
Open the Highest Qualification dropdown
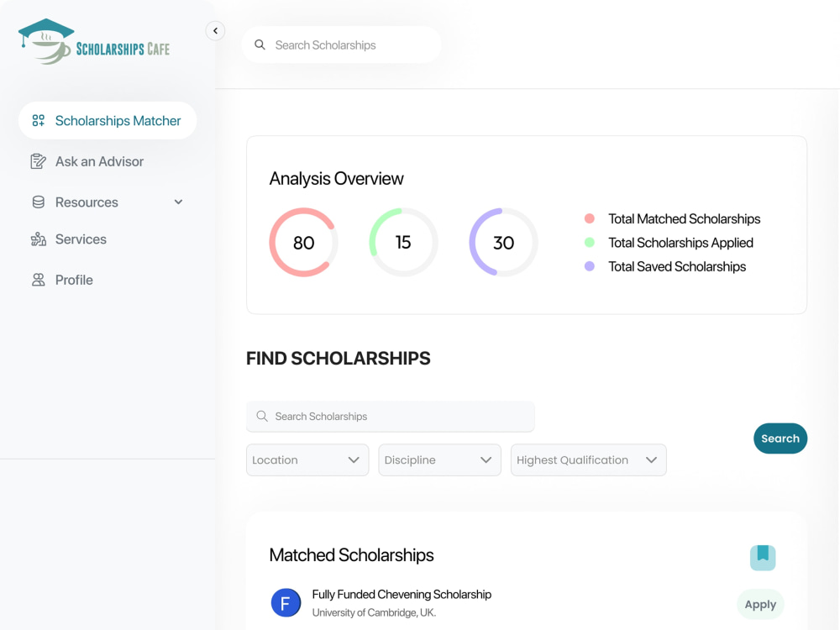[x=589, y=460]
